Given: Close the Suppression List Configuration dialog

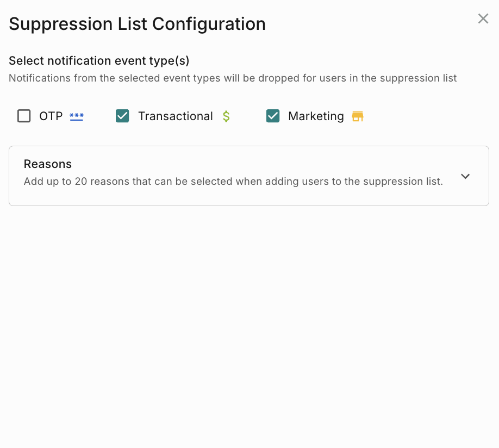Looking at the screenshot, I should coord(483,19).
